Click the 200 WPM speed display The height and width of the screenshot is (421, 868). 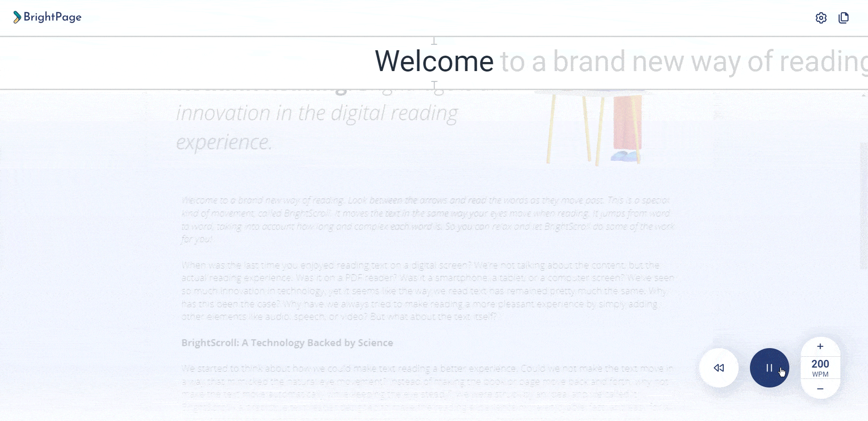click(x=820, y=368)
